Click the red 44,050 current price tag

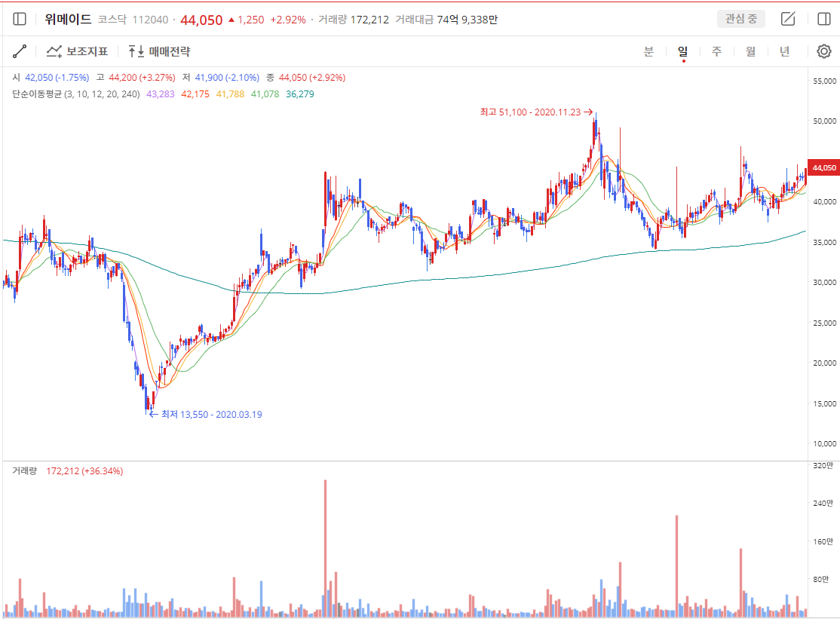pos(823,167)
